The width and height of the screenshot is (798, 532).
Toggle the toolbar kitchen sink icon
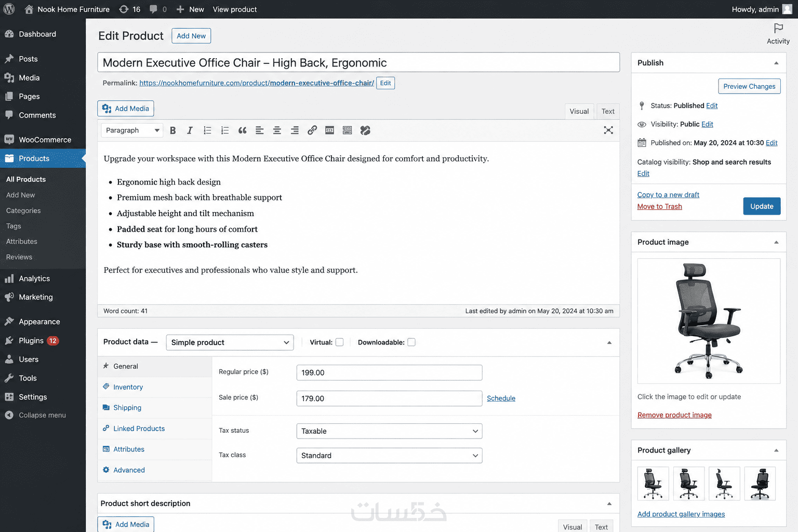click(348, 130)
